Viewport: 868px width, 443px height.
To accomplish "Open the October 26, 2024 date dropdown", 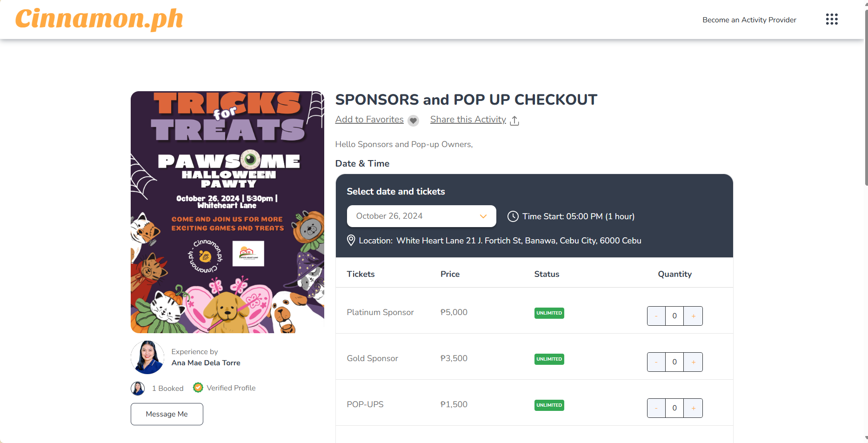I will point(421,216).
